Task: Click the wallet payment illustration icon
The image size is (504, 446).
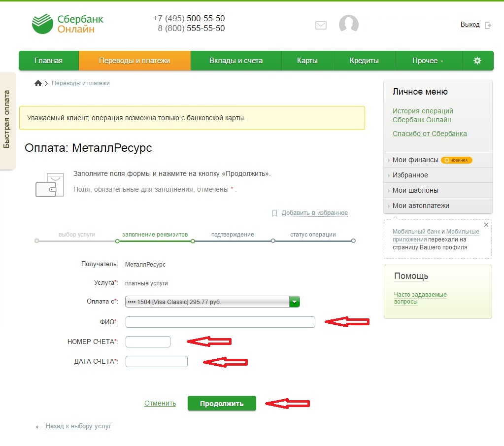Action: [50, 185]
